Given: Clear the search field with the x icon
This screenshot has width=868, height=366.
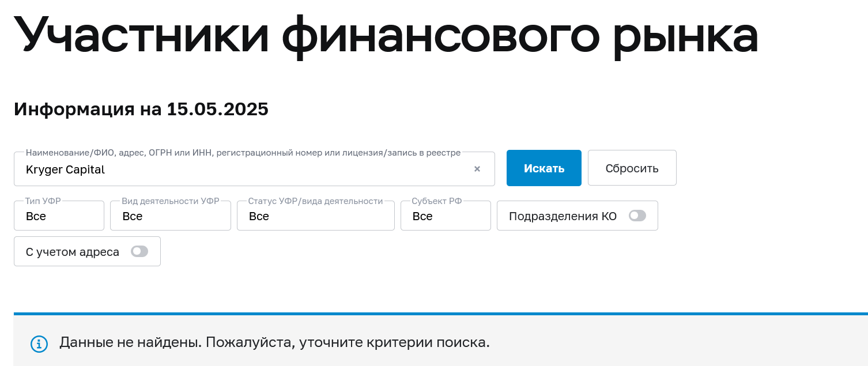Looking at the screenshot, I should tap(477, 169).
